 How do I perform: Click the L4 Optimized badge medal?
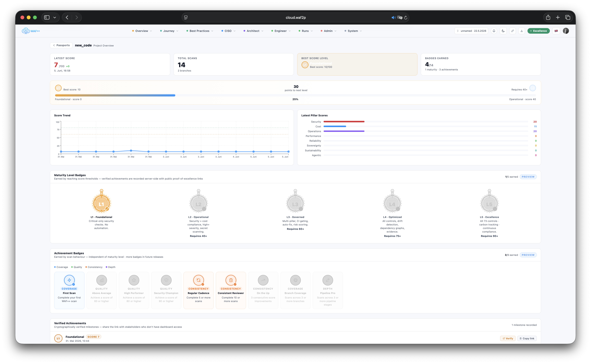coord(392,201)
